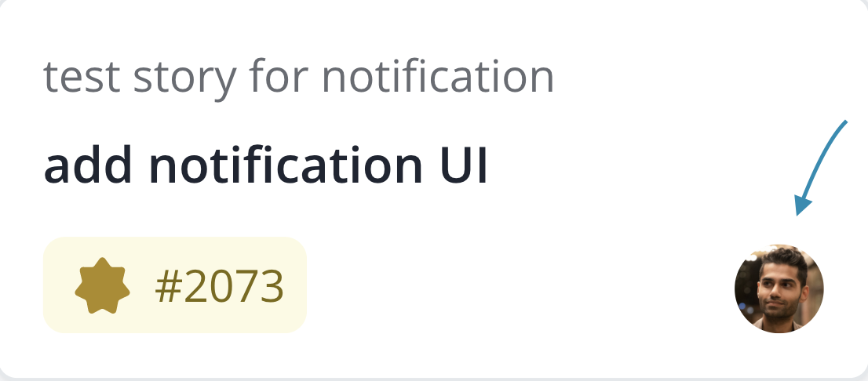View profile of the assigned user
The height and width of the screenshot is (381, 868).
779,288
